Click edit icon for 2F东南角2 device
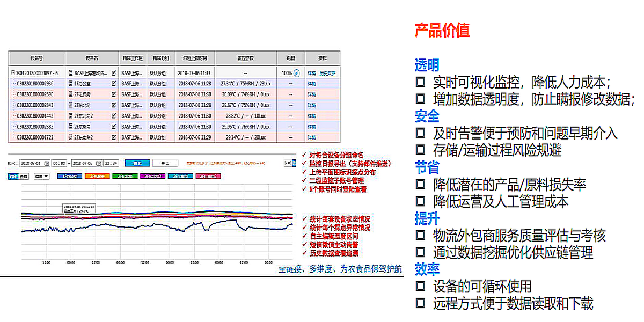The image size is (644, 322). coord(113,137)
